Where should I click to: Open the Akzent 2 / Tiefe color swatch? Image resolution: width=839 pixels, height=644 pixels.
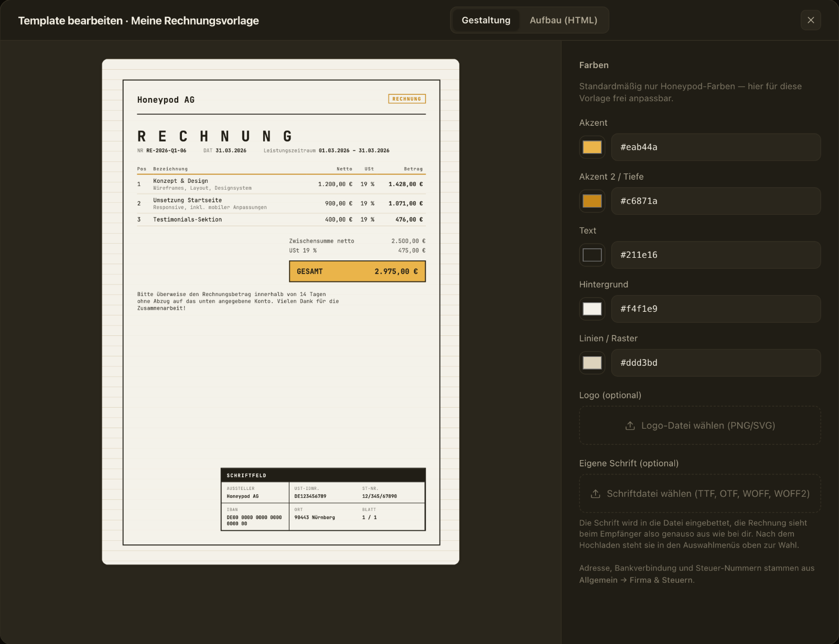click(x=592, y=201)
